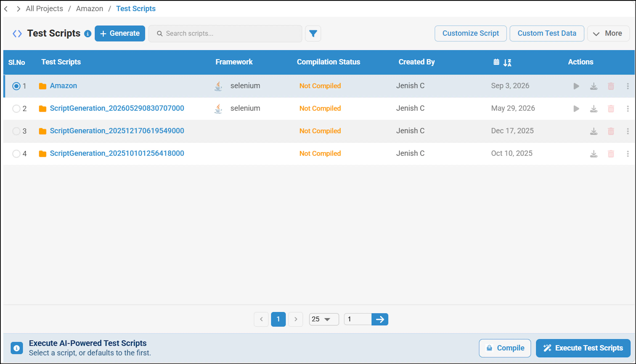636x364 pixels.
Task: Click the page number input field
Action: tap(358, 319)
